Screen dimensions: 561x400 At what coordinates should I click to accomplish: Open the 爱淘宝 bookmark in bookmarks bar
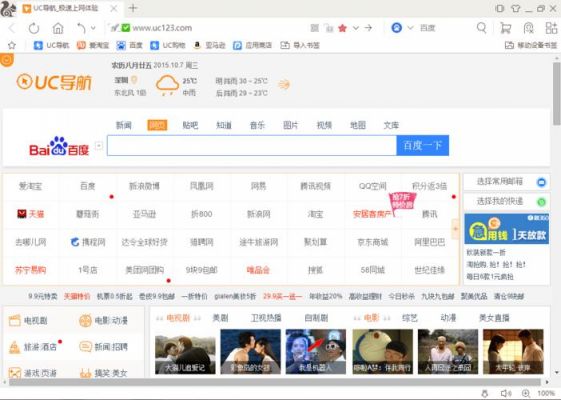point(93,45)
